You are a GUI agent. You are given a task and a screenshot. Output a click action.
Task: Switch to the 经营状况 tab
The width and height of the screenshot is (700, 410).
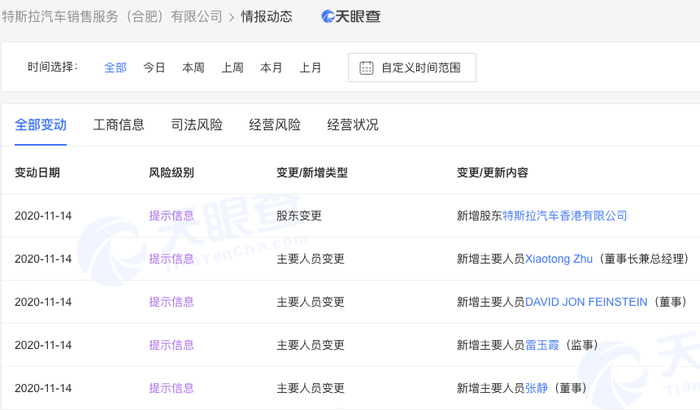click(353, 125)
